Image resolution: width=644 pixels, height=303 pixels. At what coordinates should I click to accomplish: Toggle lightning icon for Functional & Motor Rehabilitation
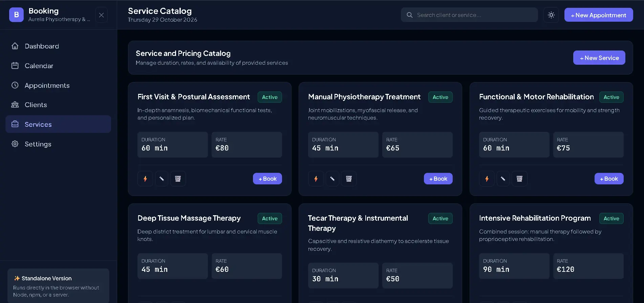[x=487, y=179]
